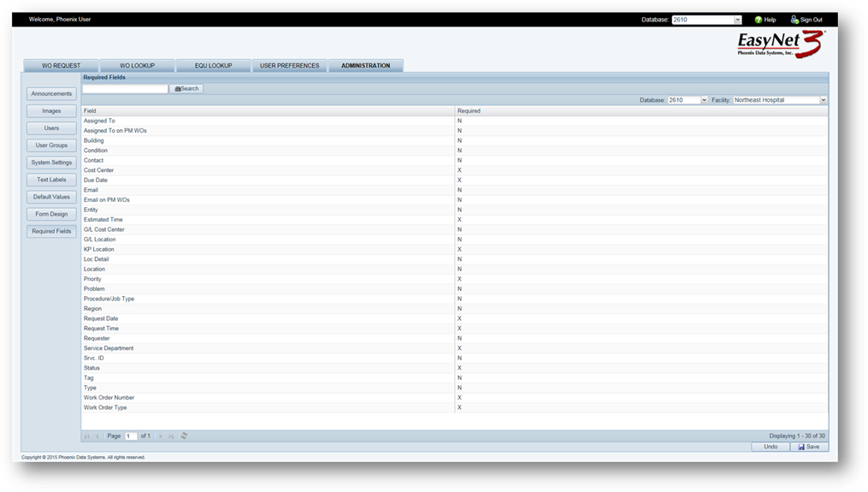Go to next page using pagination arrow
This screenshot has width=868, height=492.
coord(160,436)
